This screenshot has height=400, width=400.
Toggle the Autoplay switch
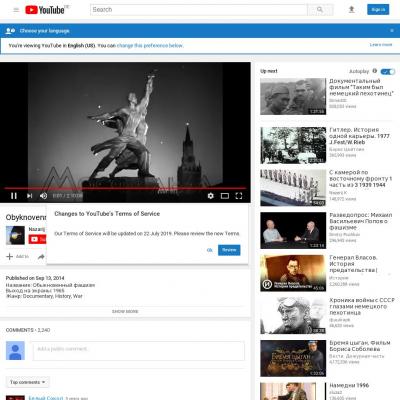388,71
